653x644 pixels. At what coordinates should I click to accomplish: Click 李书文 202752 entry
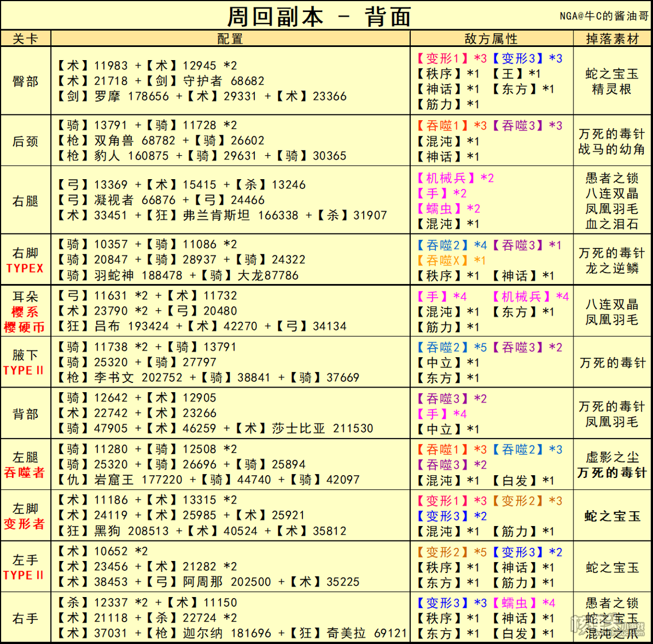tap(138, 378)
